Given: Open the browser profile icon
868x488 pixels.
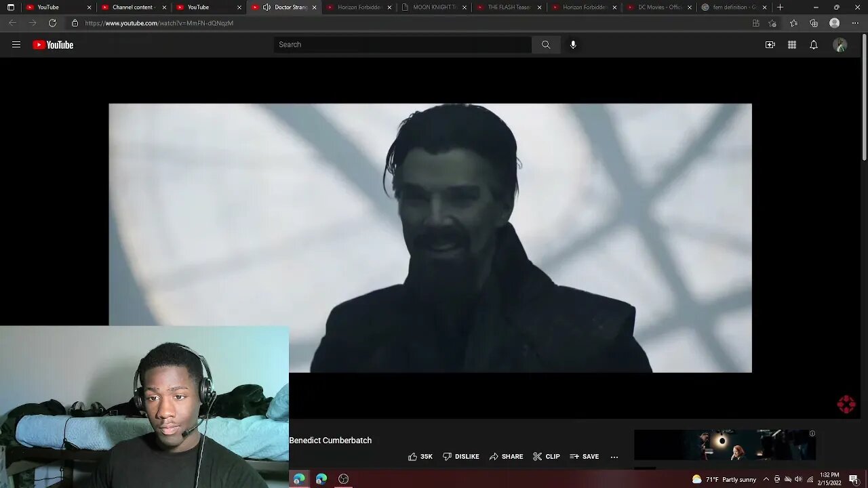Looking at the screenshot, I should pyautogui.click(x=835, y=23).
